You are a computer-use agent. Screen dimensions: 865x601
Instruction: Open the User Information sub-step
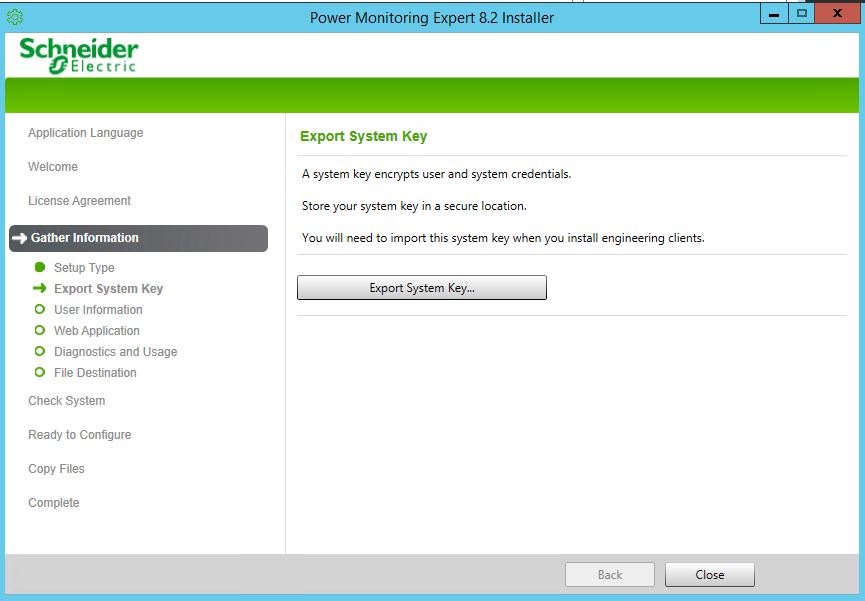pos(98,310)
